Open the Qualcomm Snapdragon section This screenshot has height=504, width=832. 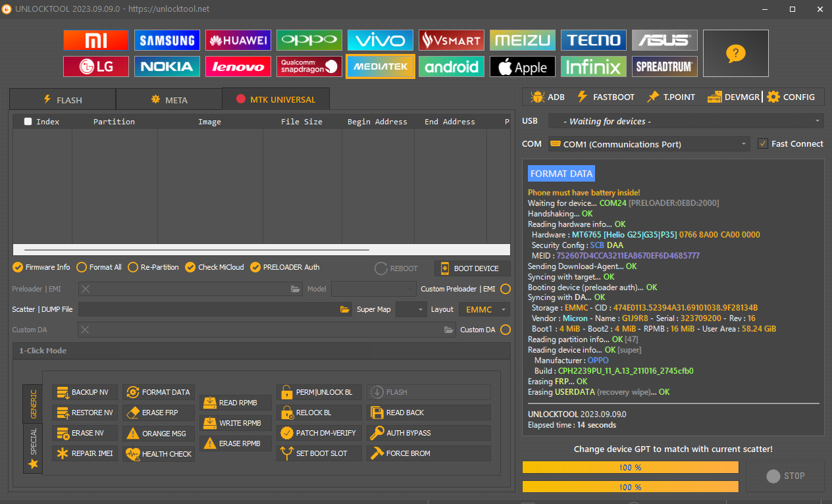click(309, 66)
